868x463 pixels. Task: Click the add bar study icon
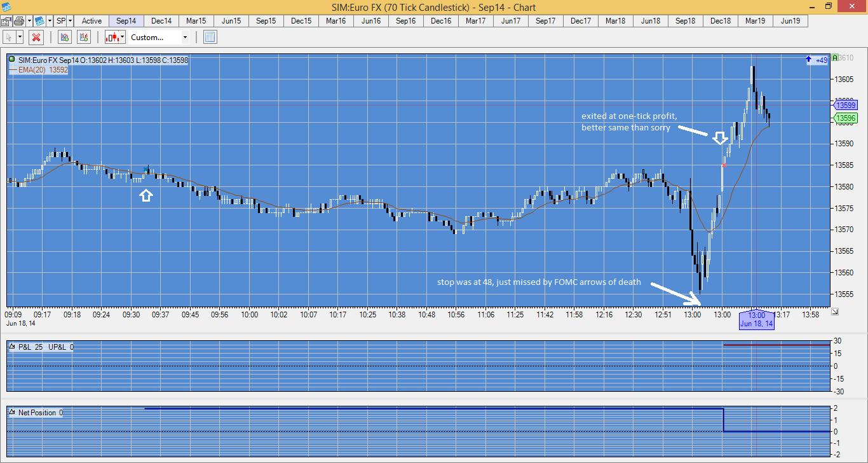[x=85, y=37]
